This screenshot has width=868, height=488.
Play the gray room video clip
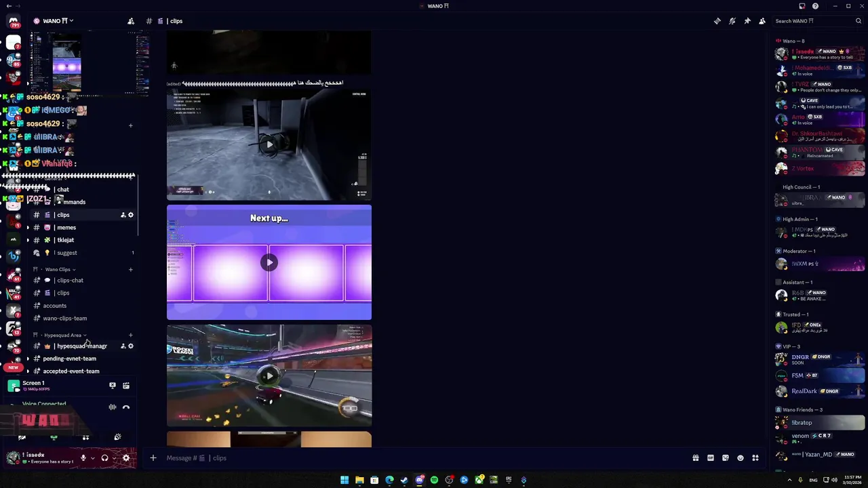(269, 144)
